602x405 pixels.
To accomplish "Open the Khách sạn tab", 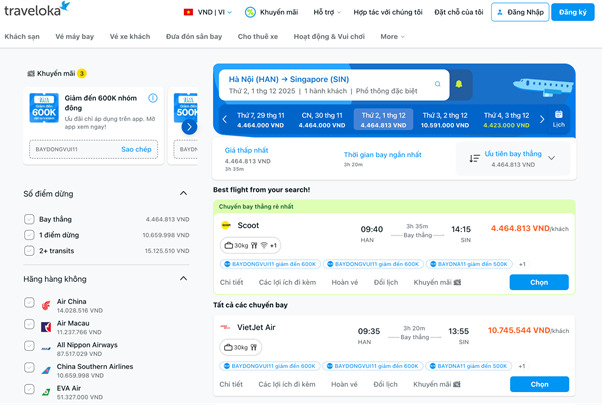I will 22,36.
